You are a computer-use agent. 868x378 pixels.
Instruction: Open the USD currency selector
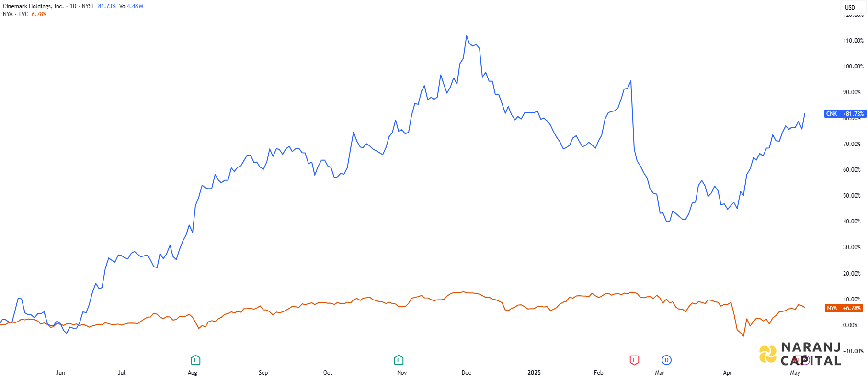[x=850, y=7]
